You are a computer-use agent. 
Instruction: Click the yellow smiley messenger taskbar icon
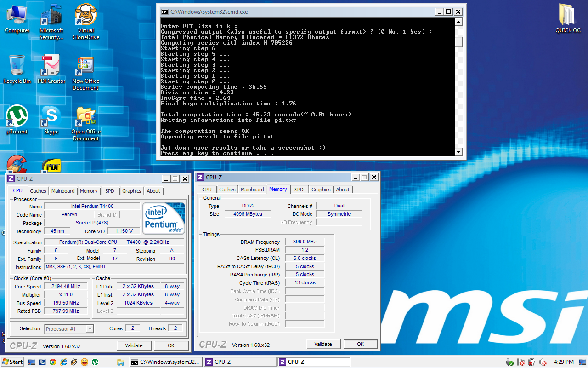[85, 362]
